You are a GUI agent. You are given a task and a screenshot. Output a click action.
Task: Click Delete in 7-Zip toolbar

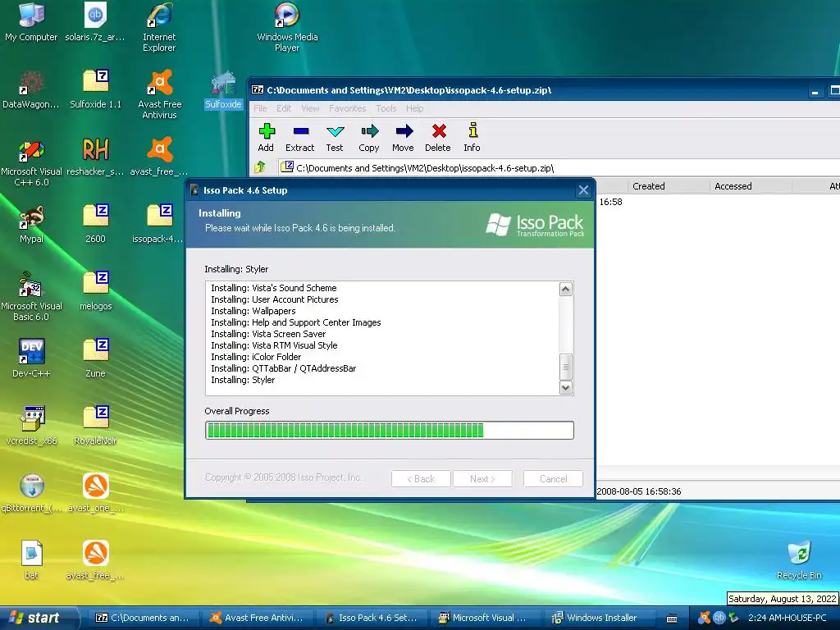pos(438,138)
